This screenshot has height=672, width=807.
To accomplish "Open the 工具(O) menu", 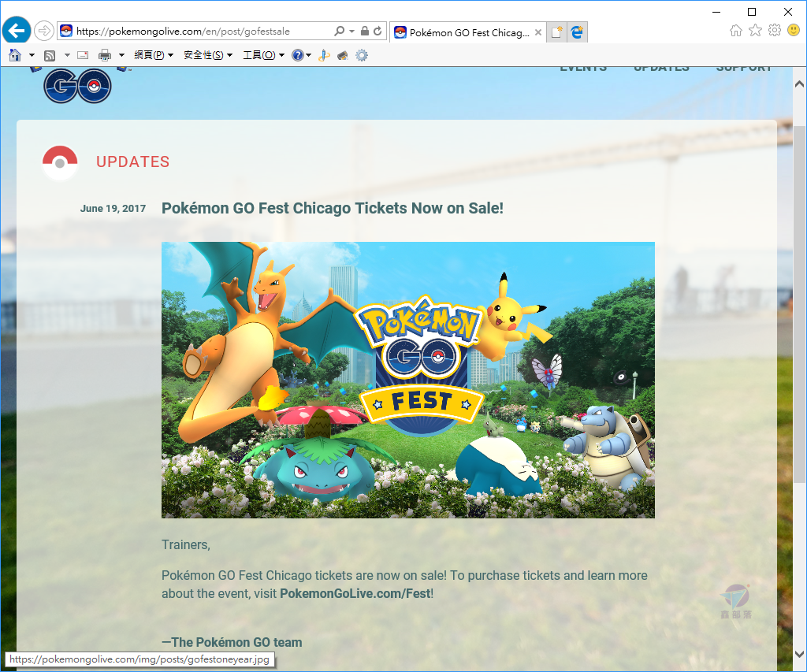I will click(263, 55).
